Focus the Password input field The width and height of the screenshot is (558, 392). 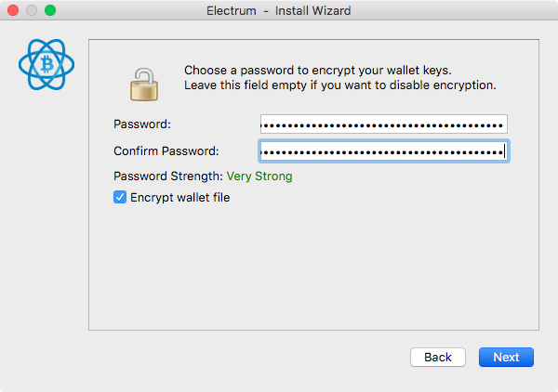coord(383,124)
